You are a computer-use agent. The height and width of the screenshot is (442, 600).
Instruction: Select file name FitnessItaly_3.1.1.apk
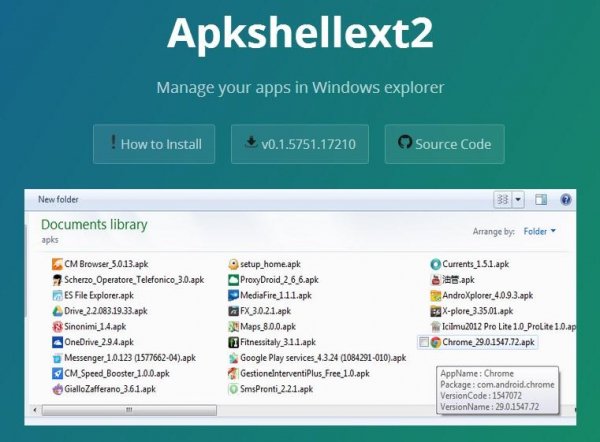[278, 342]
